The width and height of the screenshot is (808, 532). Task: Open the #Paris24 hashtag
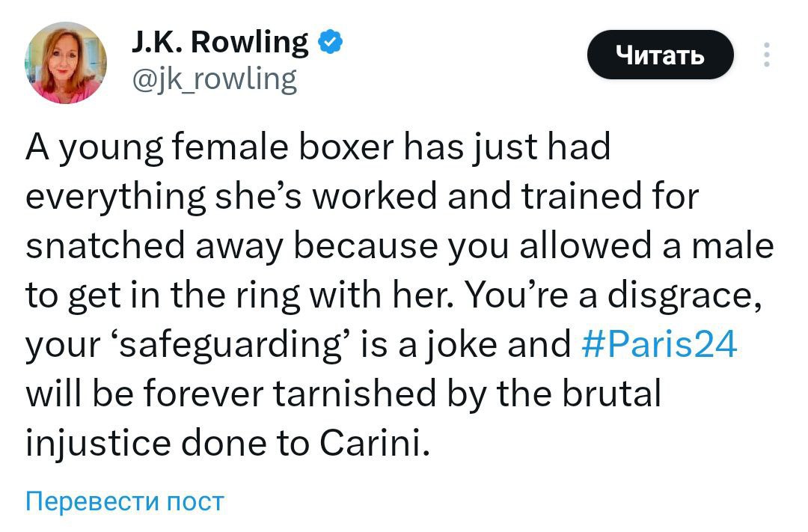(659, 345)
